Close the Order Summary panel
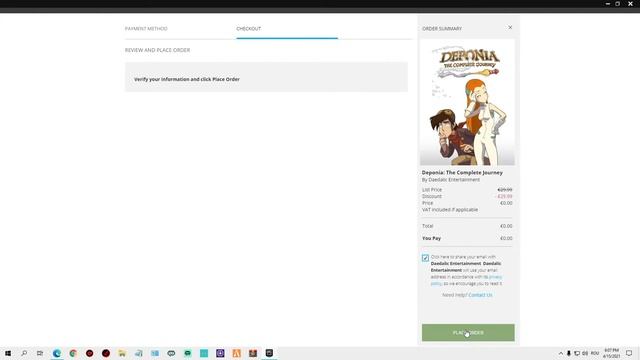 tap(510, 27)
